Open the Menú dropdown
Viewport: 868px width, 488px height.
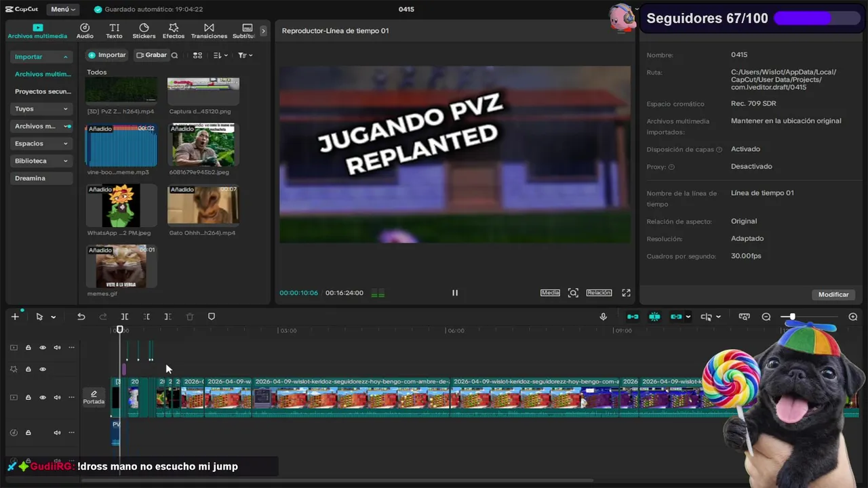63,9
